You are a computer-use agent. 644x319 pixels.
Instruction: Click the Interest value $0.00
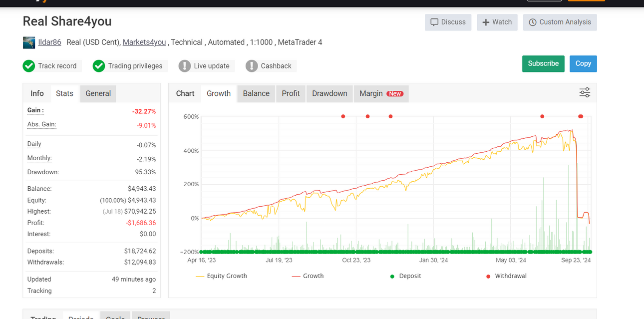tap(148, 234)
